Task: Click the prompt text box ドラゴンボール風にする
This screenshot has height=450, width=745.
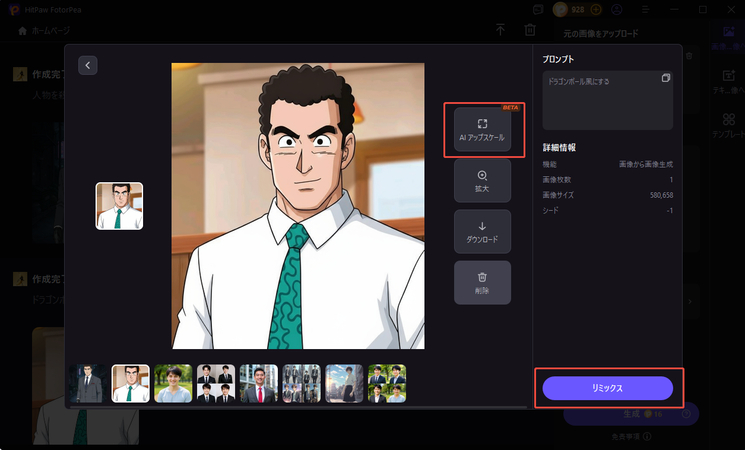Action: tap(608, 100)
